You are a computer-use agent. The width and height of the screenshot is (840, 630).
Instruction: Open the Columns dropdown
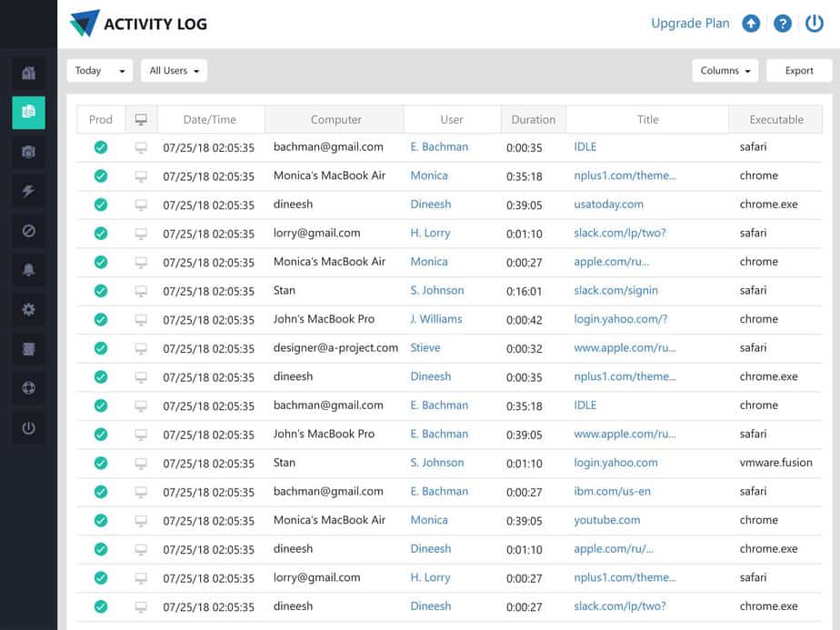point(725,70)
